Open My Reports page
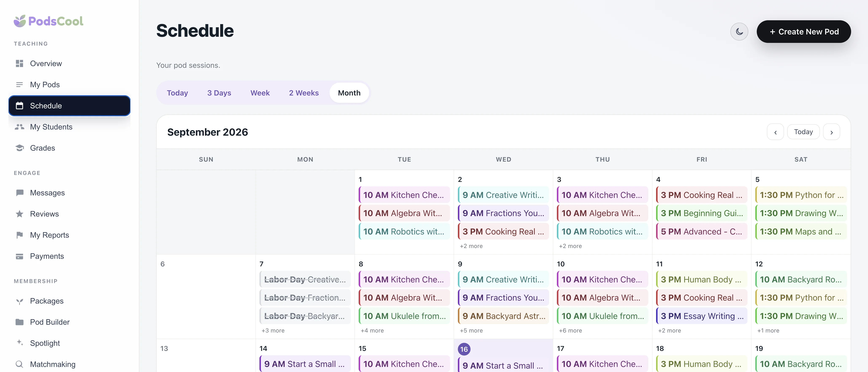The width and height of the screenshot is (868, 372). [69, 235]
